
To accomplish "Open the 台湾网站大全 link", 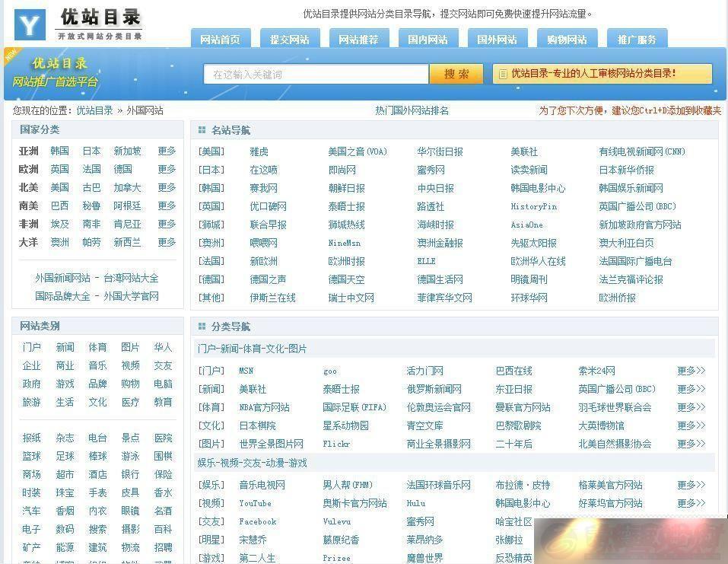I will pos(131,278).
